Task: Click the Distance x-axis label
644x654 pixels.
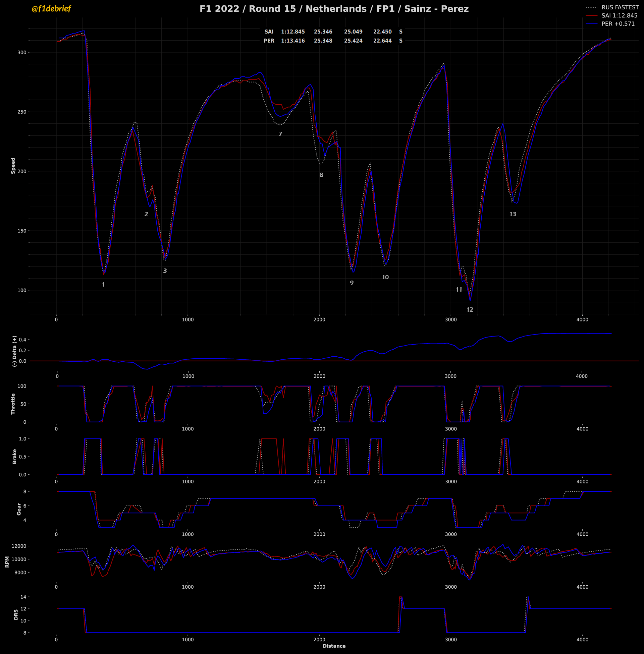Action: pyautogui.click(x=334, y=646)
